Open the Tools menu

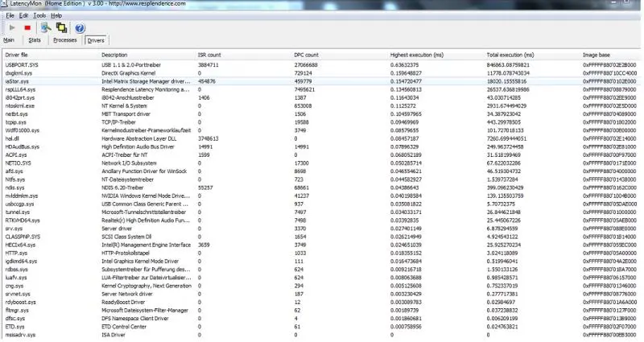[x=38, y=15]
